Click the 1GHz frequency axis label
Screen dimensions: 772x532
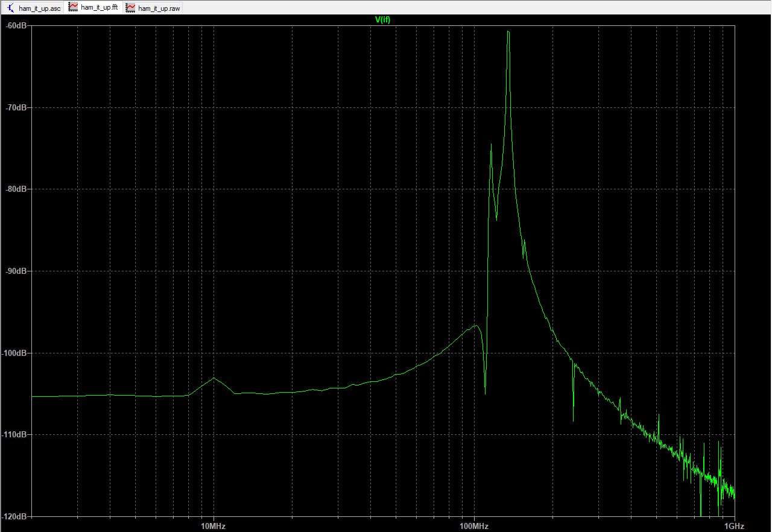tap(734, 527)
